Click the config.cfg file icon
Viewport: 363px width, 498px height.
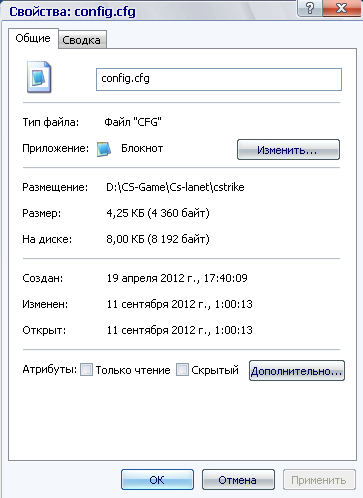coord(39,77)
